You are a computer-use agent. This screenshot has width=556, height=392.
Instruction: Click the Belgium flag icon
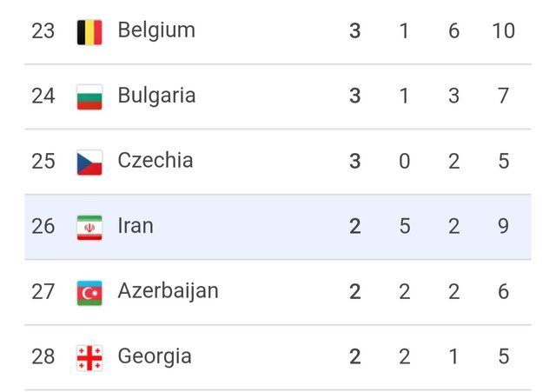[89, 32]
